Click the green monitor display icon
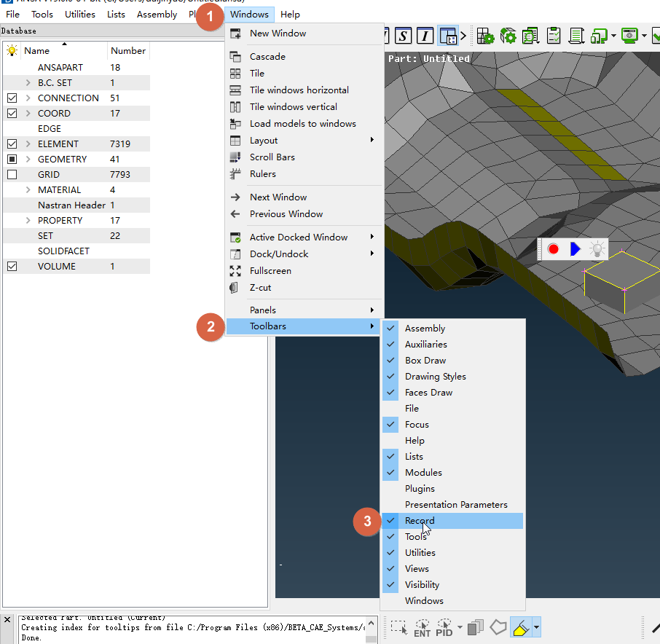The height and width of the screenshot is (644, 660). [630, 36]
